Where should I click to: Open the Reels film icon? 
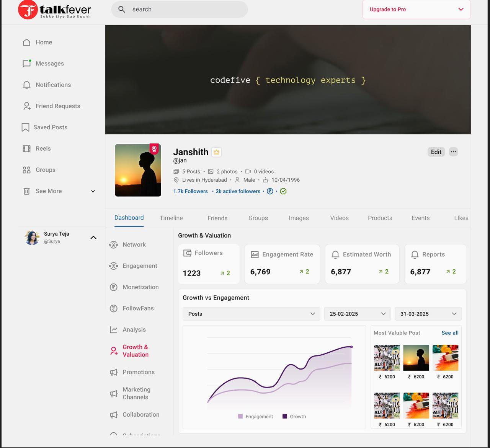[x=26, y=148]
